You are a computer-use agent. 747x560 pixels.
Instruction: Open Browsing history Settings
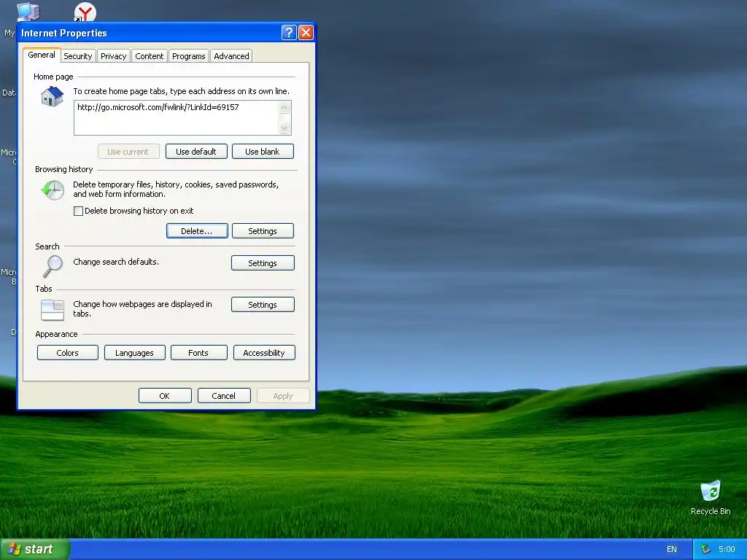[x=263, y=231]
